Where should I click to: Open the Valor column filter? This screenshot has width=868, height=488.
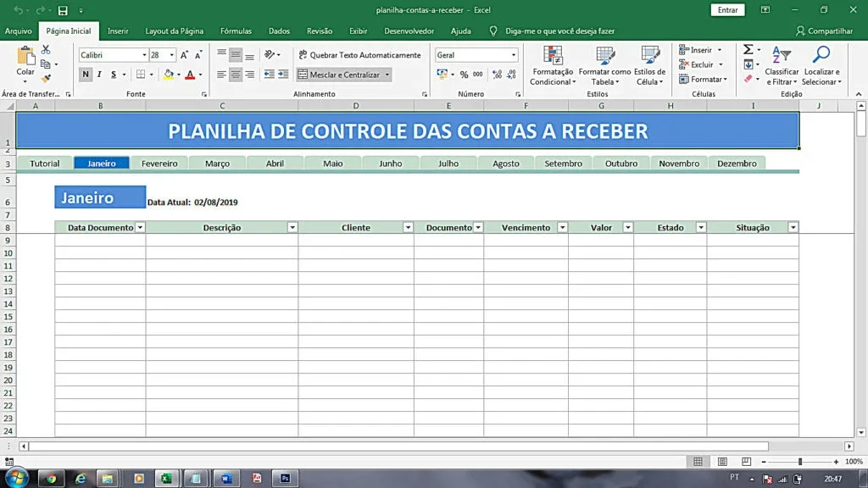tap(628, 227)
